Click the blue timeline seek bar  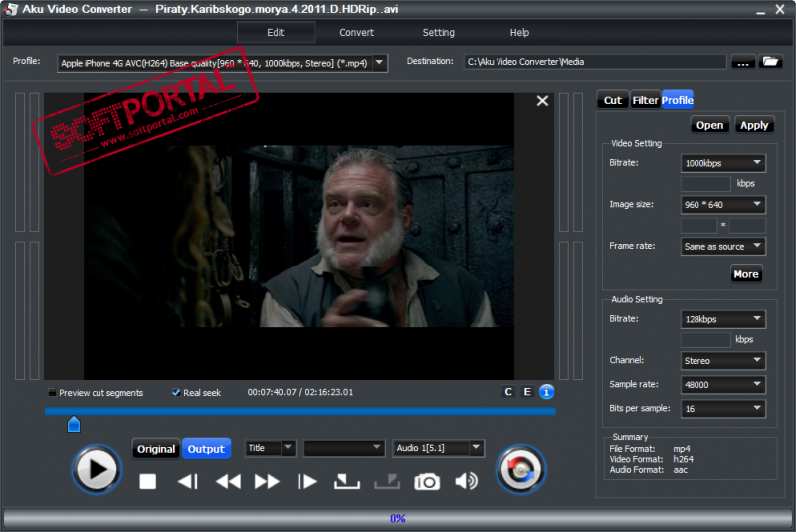[300, 412]
